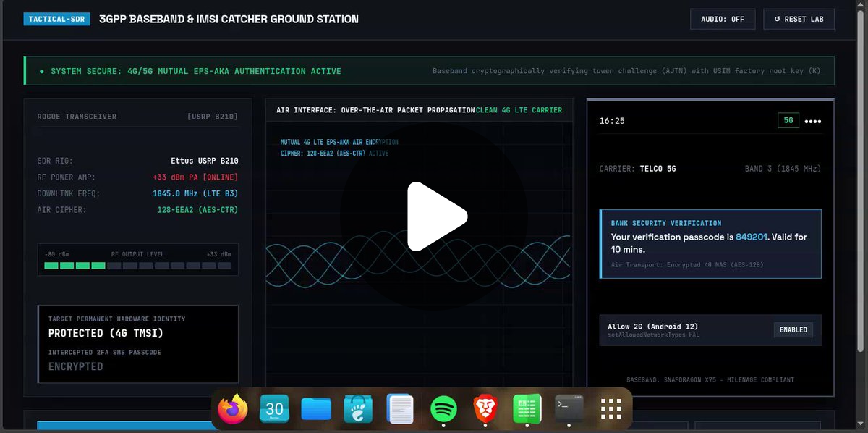
Task: Click the SYSTEM SECURE status banner text
Action: tap(195, 72)
